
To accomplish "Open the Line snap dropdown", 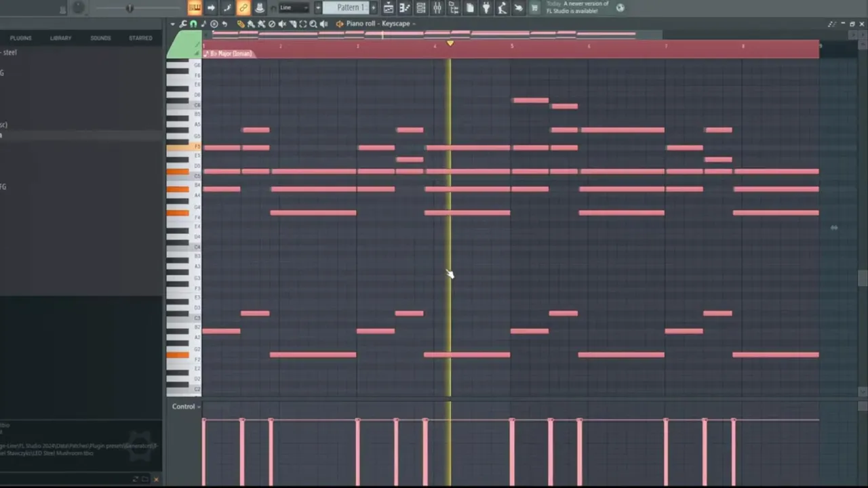I will click(x=294, y=7).
